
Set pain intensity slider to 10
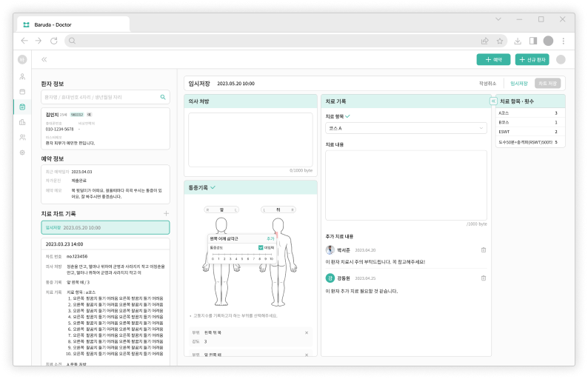(272, 255)
